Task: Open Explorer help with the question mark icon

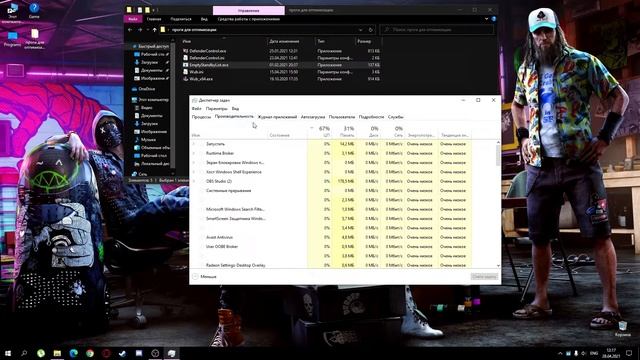Action: coord(493,19)
